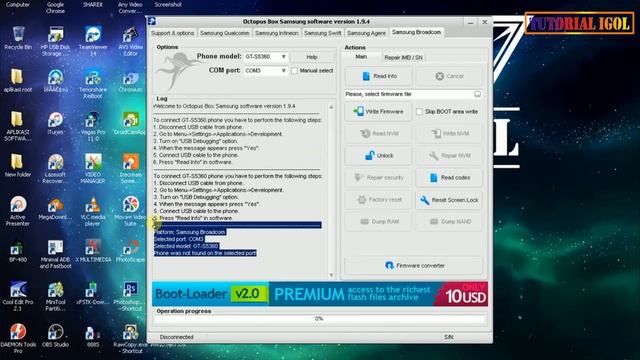Launch DAEMON Tools Pro shortcut
The image size is (640, 360).
click(18, 338)
